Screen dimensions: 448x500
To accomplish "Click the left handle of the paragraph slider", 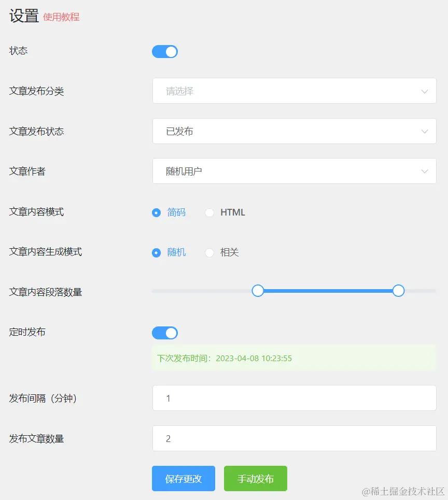I will tap(258, 291).
